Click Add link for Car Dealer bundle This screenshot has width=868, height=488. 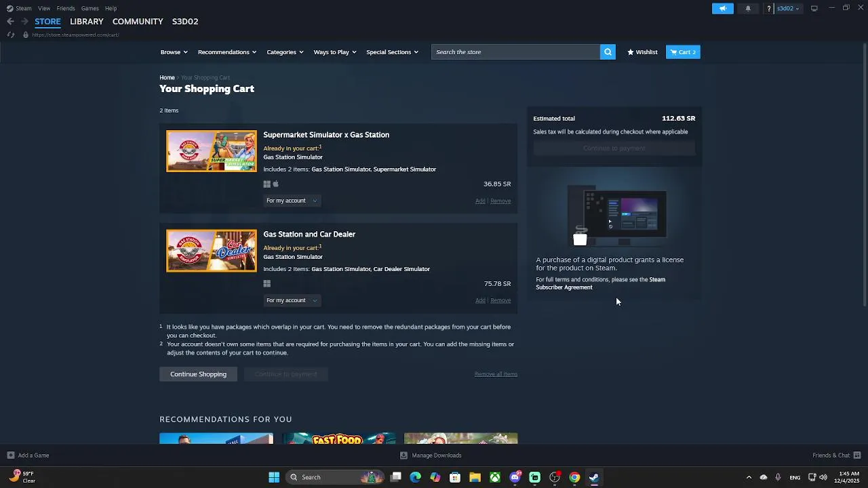pos(480,300)
